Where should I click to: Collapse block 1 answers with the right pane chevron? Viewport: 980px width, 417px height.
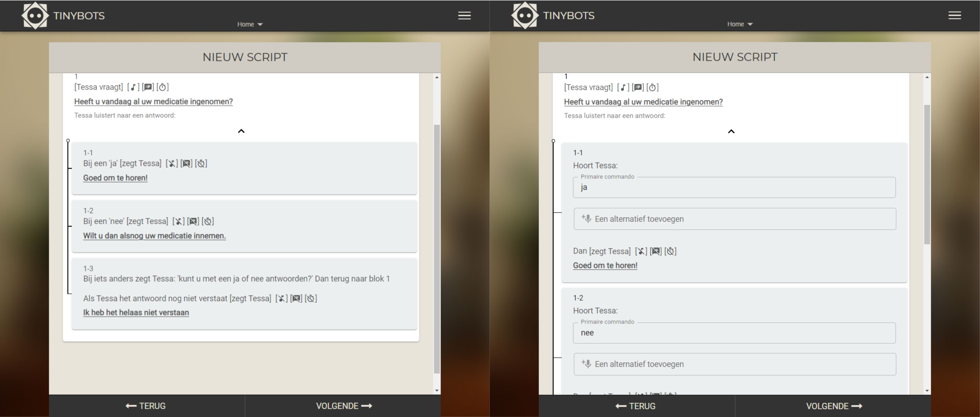(x=731, y=131)
